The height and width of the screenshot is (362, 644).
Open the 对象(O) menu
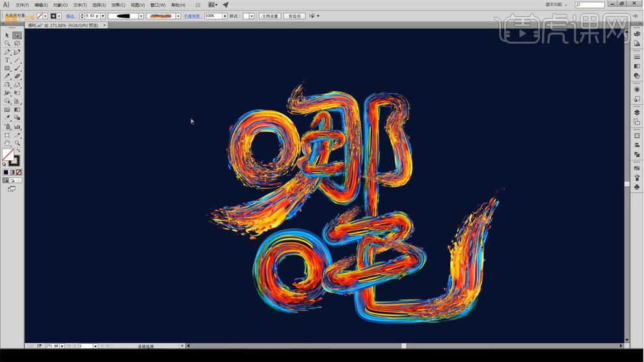click(x=60, y=5)
